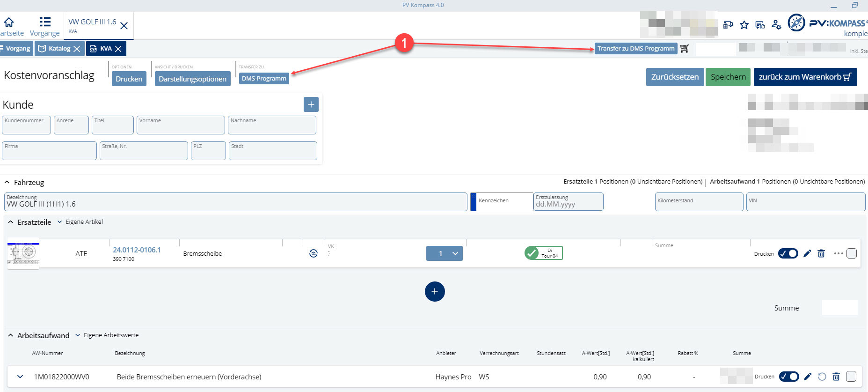Collapse the Arbeitsaufwand section
The width and height of the screenshot is (868, 392).
pos(11,335)
